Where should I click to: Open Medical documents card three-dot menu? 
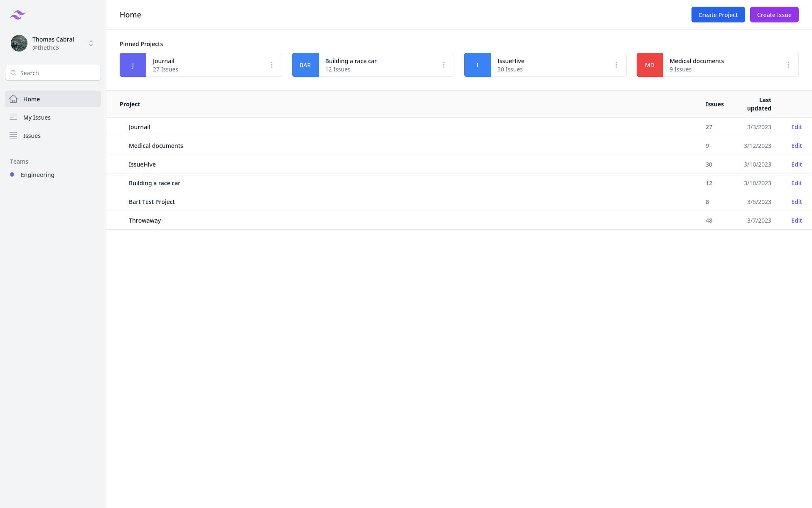pos(788,65)
